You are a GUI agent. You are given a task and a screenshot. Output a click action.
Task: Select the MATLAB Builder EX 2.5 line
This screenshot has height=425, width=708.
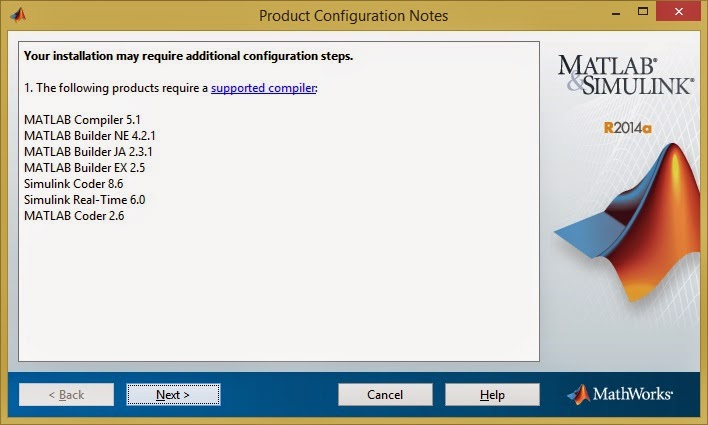[x=84, y=168]
